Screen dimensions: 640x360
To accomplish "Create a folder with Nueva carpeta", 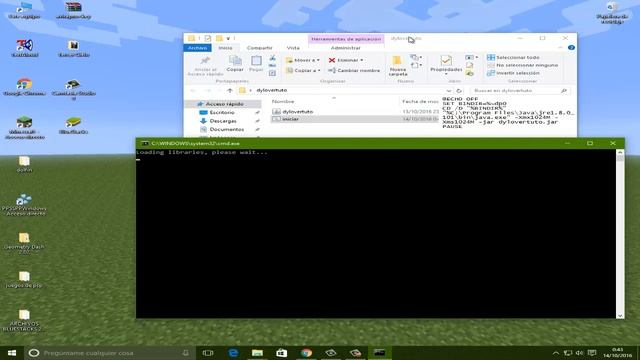I will (x=398, y=66).
